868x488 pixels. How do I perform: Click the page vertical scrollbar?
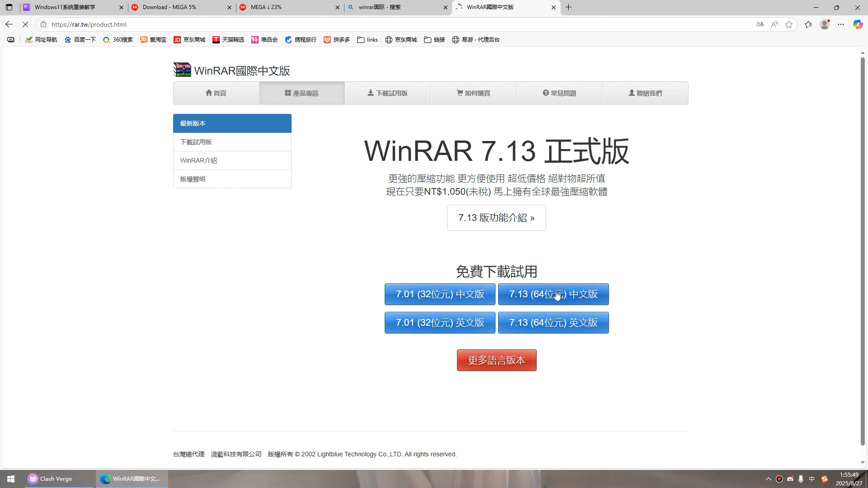click(863, 251)
